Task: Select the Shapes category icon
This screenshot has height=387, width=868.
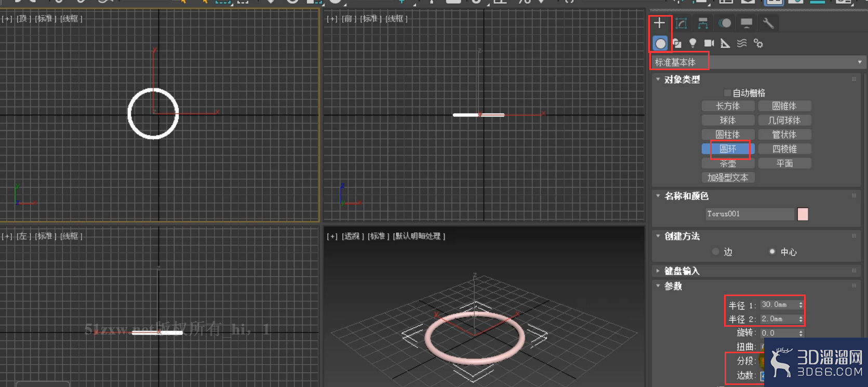Action: pos(676,43)
